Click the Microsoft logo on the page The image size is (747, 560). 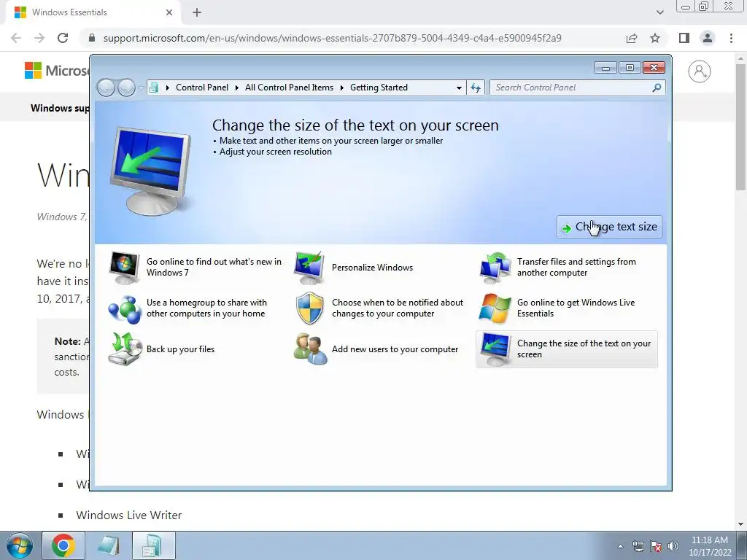coord(57,71)
